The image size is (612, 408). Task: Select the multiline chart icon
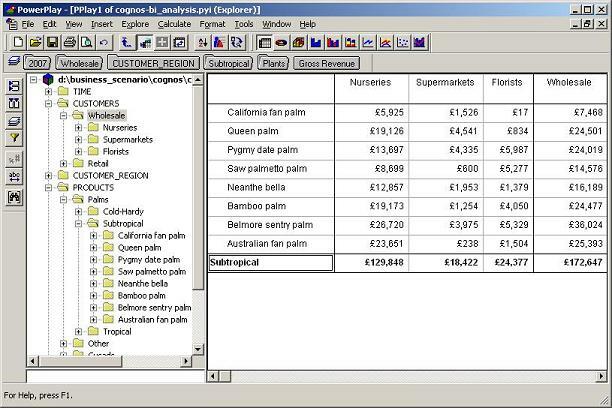click(385, 42)
